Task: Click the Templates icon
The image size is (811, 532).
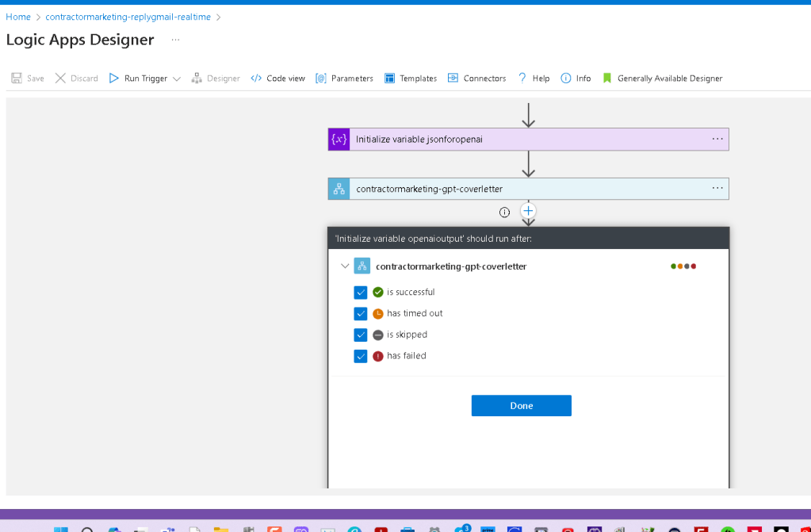Action: (x=389, y=78)
